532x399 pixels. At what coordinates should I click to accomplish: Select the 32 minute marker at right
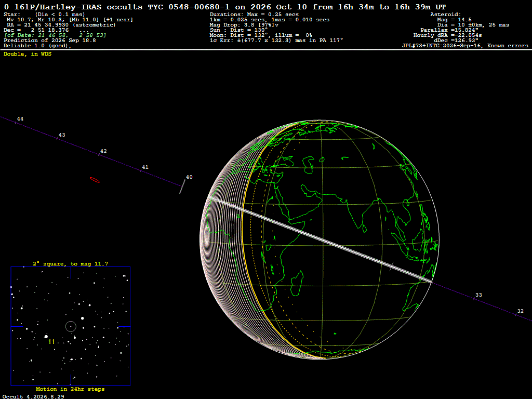coord(520,311)
